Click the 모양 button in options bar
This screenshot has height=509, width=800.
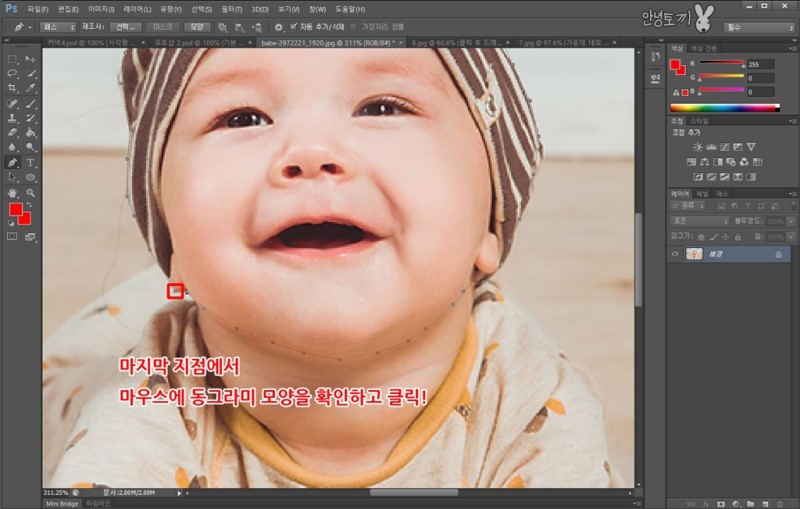(197, 27)
